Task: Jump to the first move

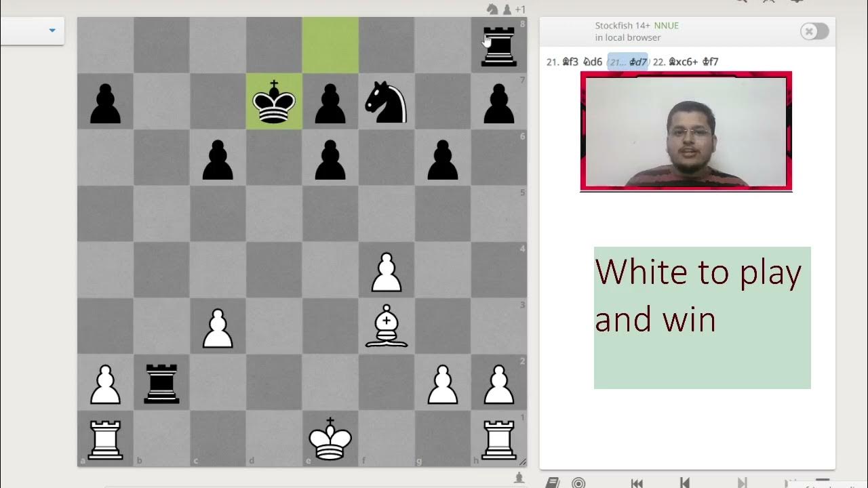Action: pyautogui.click(x=637, y=483)
